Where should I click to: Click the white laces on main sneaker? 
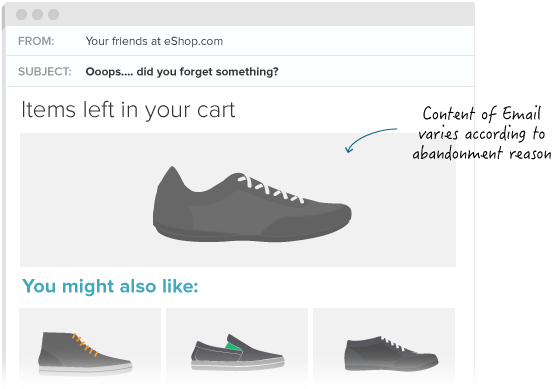pos(270,189)
